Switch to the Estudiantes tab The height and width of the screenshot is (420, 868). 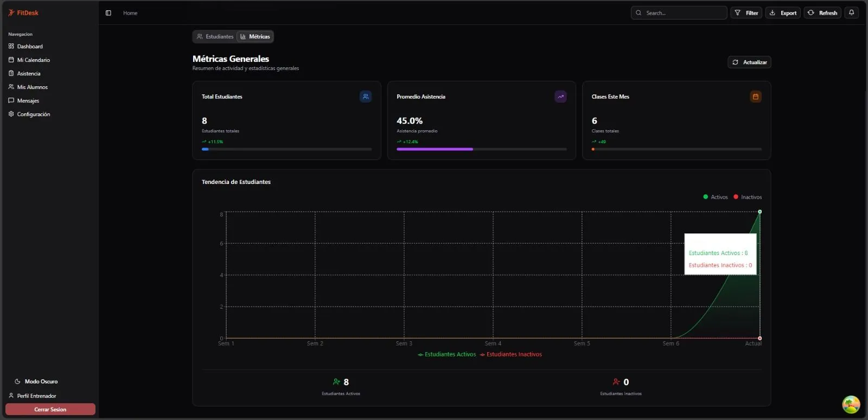[215, 36]
